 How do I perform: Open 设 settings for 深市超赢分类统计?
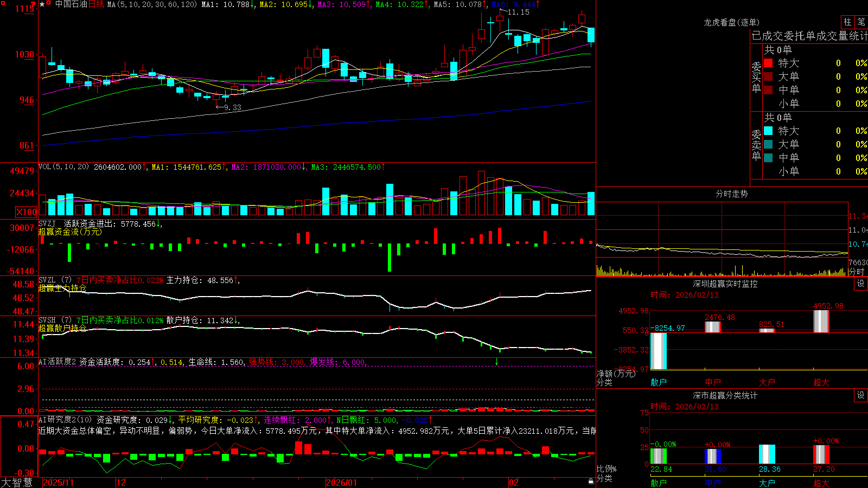tap(861, 395)
